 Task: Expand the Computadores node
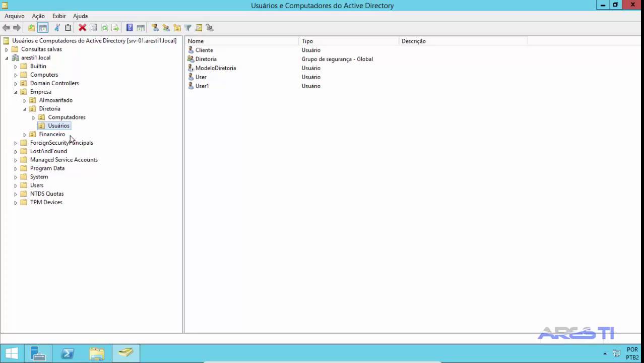(34, 117)
